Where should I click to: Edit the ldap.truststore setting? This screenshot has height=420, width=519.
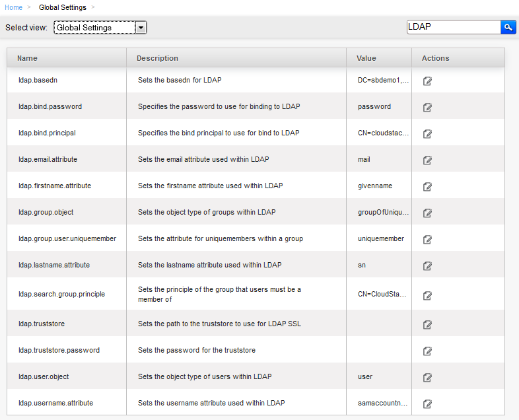pos(427,324)
